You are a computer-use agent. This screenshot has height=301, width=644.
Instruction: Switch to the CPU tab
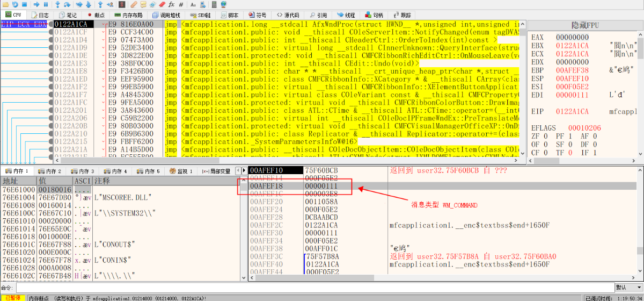coord(13,15)
